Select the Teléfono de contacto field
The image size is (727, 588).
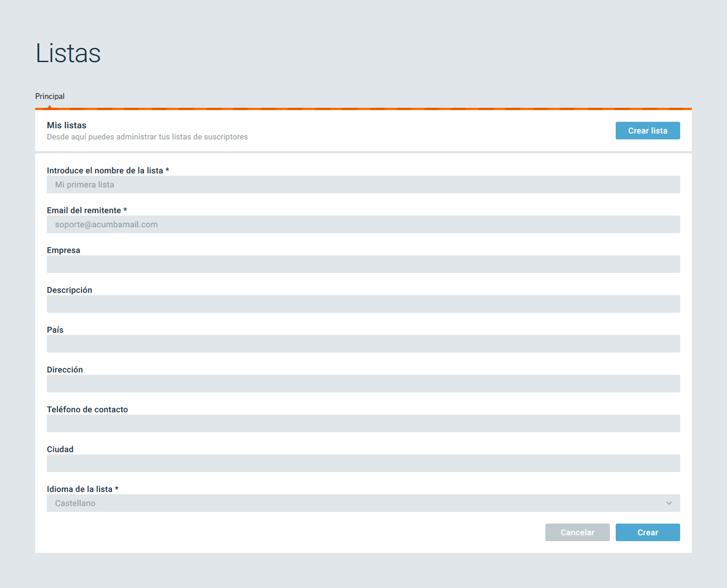[x=363, y=423]
